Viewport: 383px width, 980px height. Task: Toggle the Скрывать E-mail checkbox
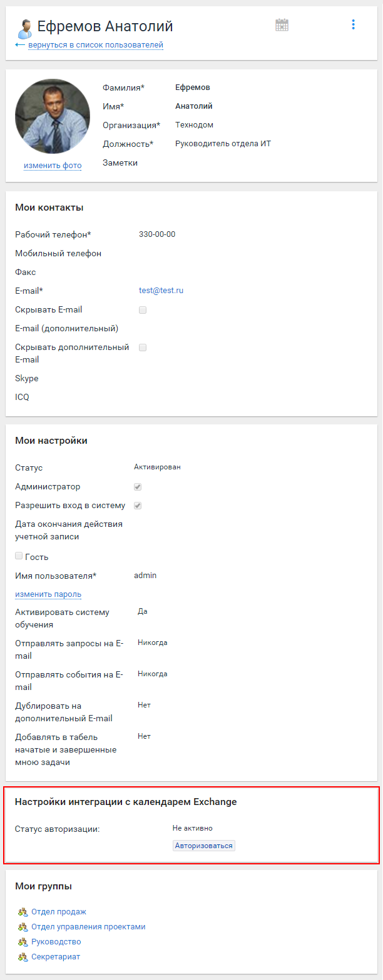(143, 310)
